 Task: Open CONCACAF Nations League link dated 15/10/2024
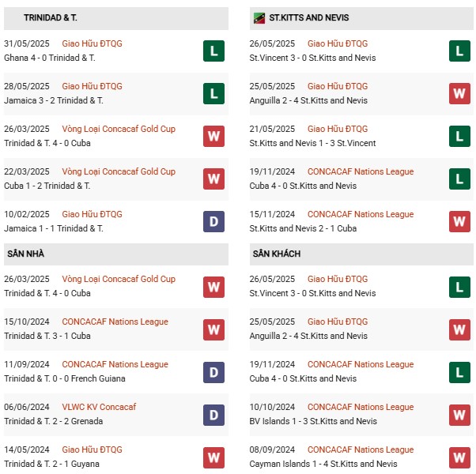click(115, 322)
